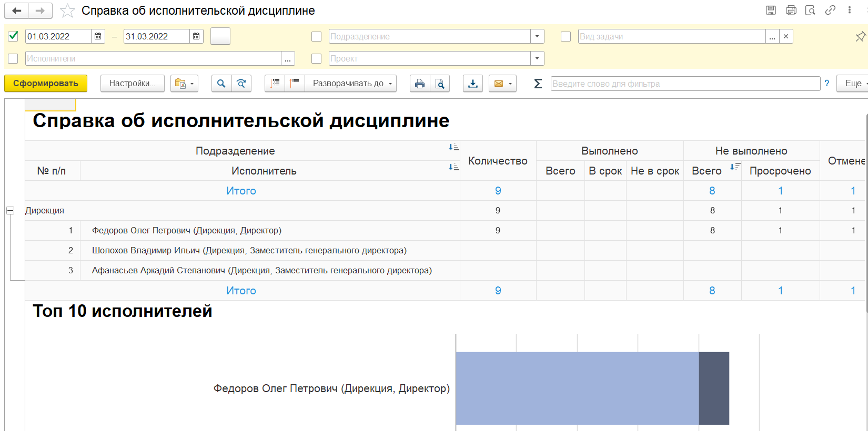Clear the Вид задачи field
The image size is (868, 431).
786,36
